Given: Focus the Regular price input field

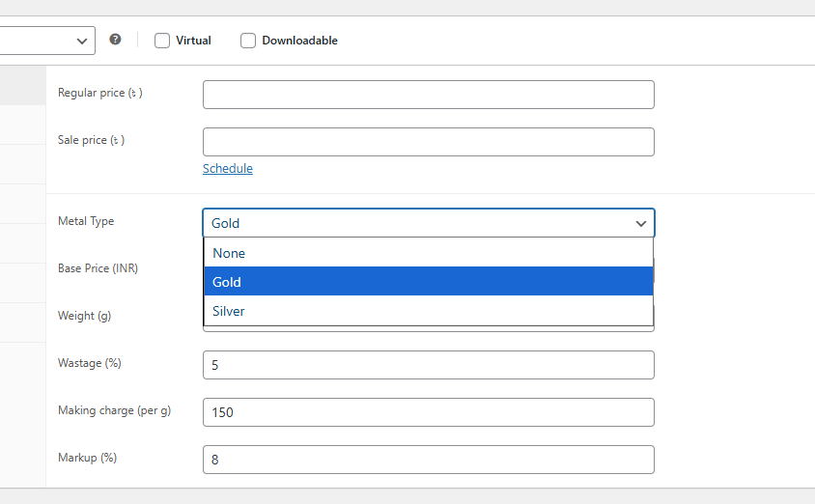Looking at the screenshot, I should [428, 95].
